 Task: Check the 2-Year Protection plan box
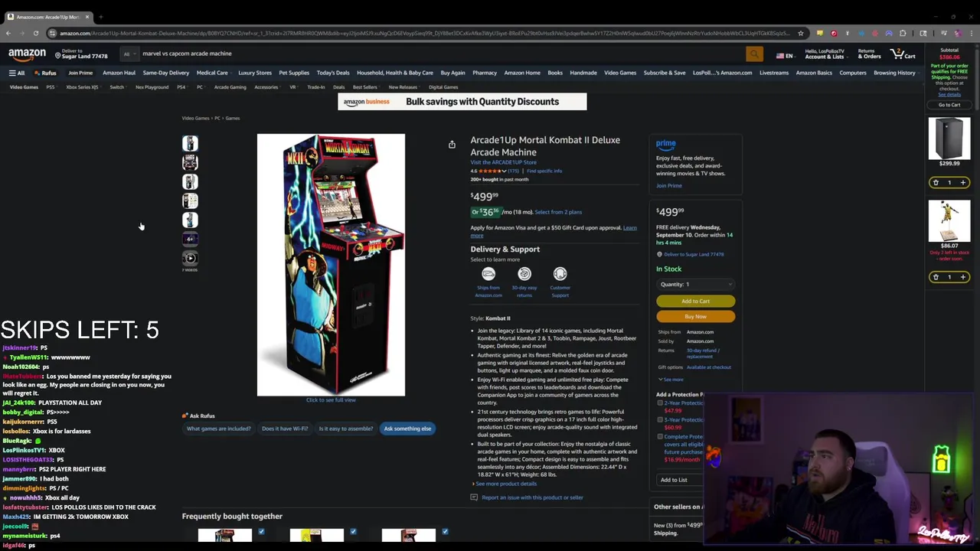click(x=660, y=403)
